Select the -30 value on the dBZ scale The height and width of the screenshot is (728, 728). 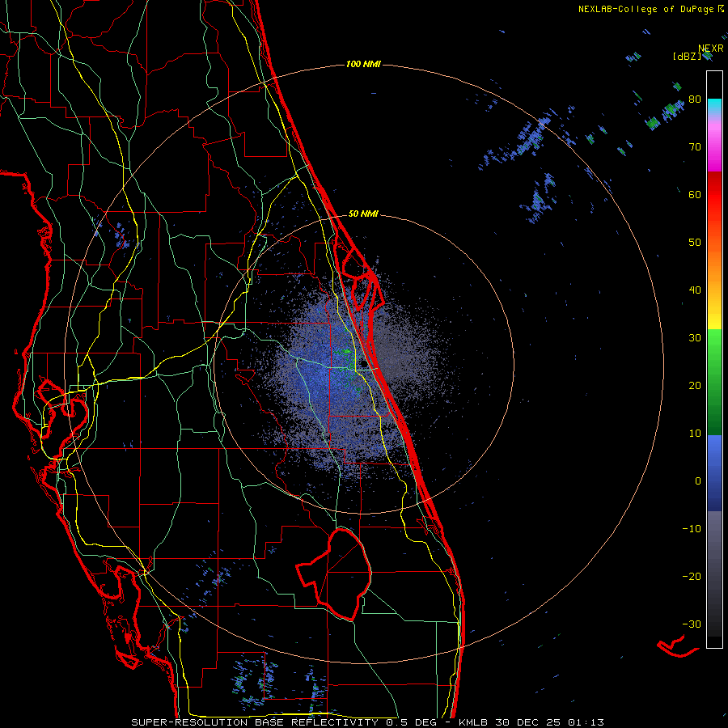click(692, 624)
